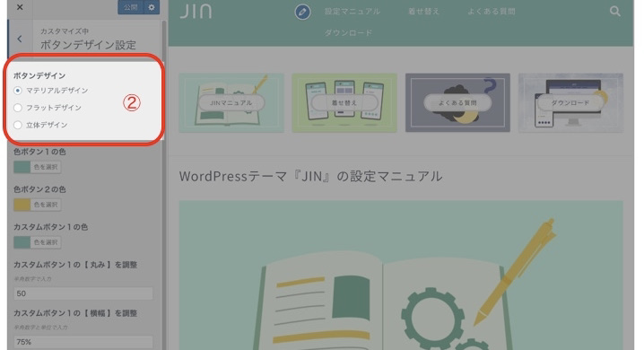
Task: Select the 立体デザイン radio option
Action: 18,125
